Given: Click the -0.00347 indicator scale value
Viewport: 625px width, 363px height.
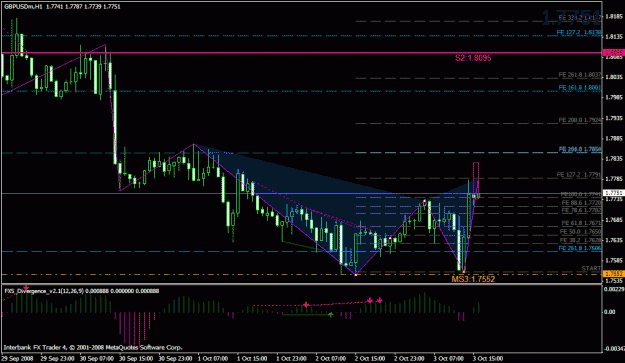Looking at the screenshot, I should click(614, 349).
